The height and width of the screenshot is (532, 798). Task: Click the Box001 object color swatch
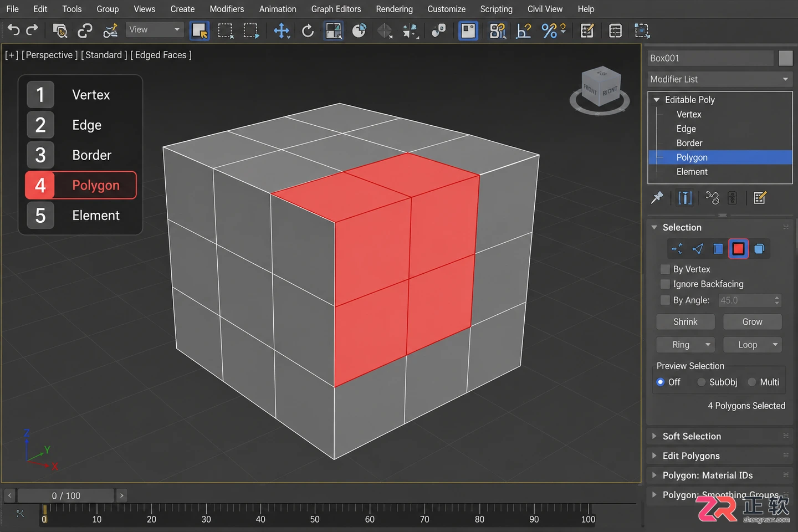coord(785,58)
